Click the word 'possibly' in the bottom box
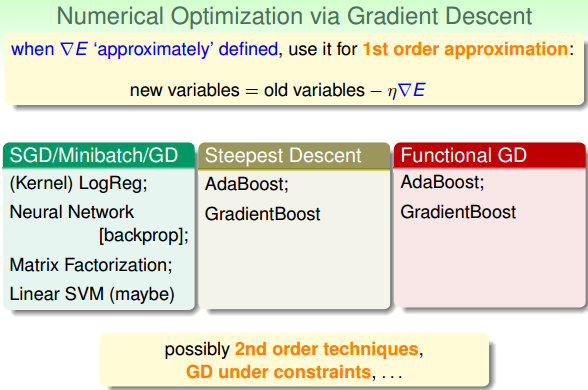 tap(197, 350)
